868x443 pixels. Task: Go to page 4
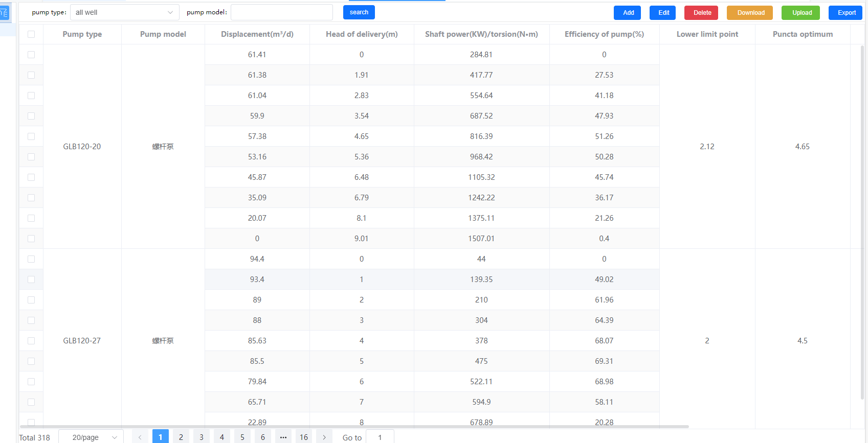[x=222, y=437]
